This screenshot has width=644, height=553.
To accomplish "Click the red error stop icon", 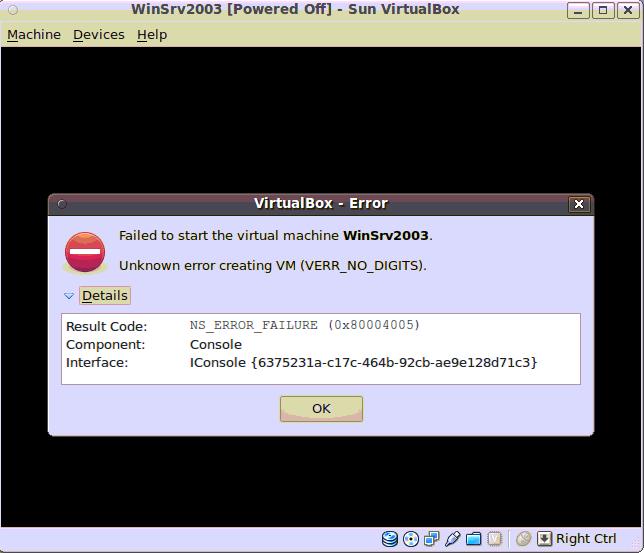I will tap(85, 252).
